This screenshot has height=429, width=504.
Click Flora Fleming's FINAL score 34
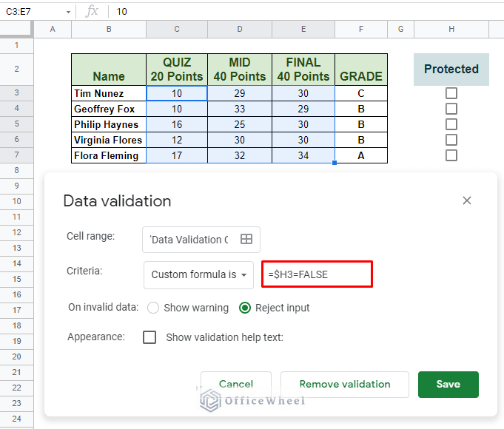point(303,155)
